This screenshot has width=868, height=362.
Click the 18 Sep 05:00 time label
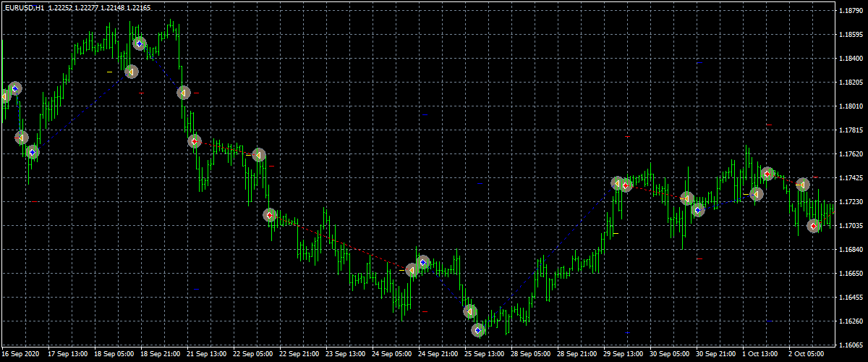point(114,355)
